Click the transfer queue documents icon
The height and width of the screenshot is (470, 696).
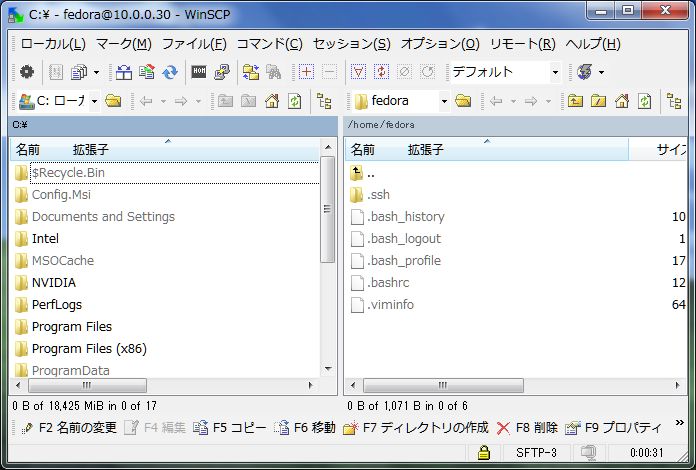[79, 72]
